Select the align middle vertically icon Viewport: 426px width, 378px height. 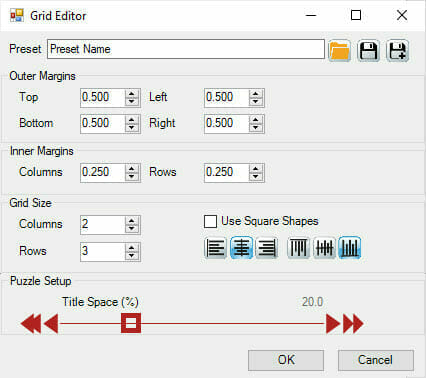[324, 248]
